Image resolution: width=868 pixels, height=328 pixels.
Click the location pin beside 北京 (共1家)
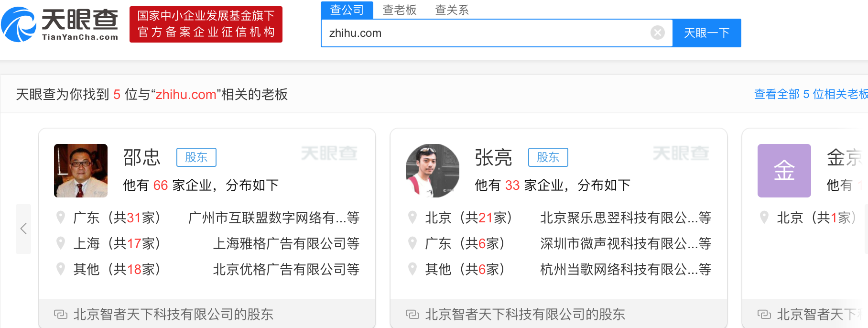[764, 218]
